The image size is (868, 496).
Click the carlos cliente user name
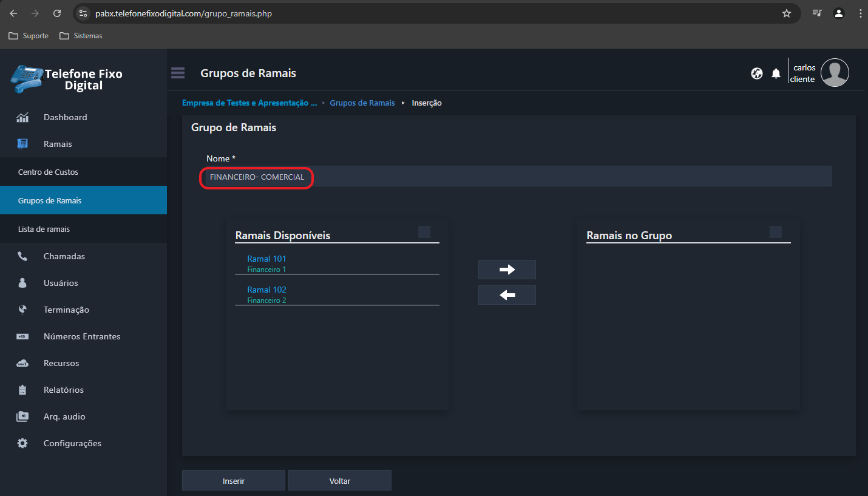[803, 73]
